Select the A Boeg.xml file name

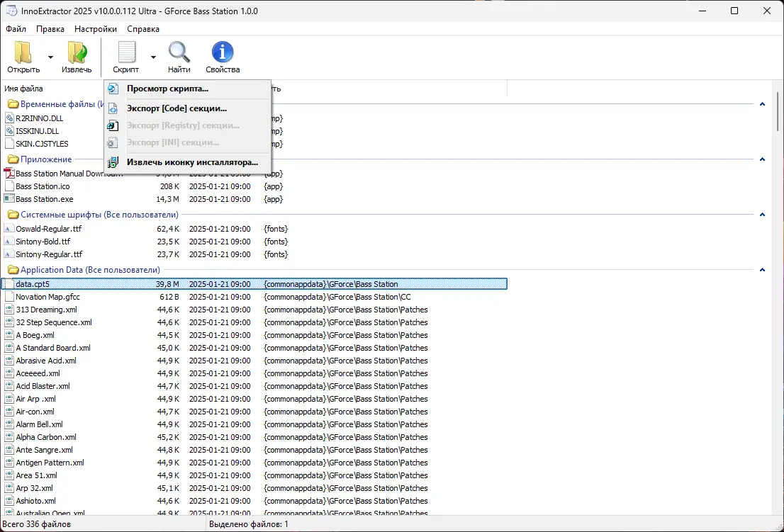tap(35, 334)
